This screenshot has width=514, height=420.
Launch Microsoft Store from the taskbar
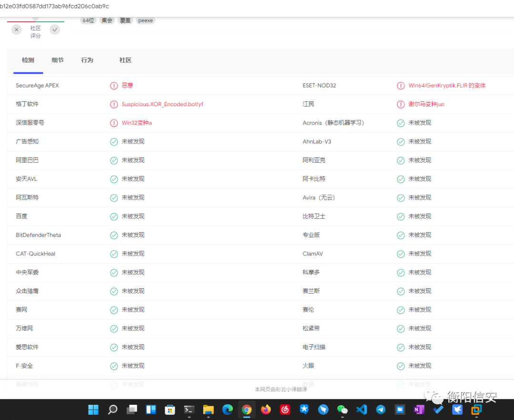click(170, 410)
